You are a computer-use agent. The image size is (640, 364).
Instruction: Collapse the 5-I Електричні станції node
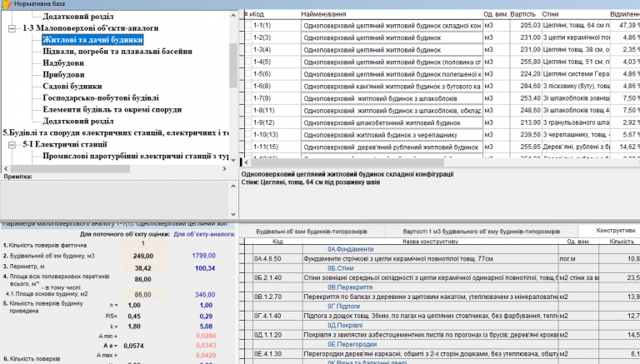pyautogui.click(x=12, y=145)
